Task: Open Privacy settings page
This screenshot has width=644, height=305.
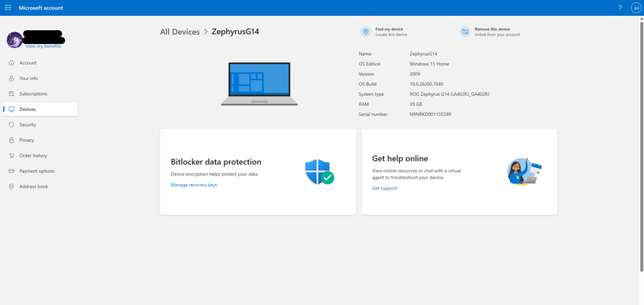Action: pyautogui.click(x=26, y=140)
